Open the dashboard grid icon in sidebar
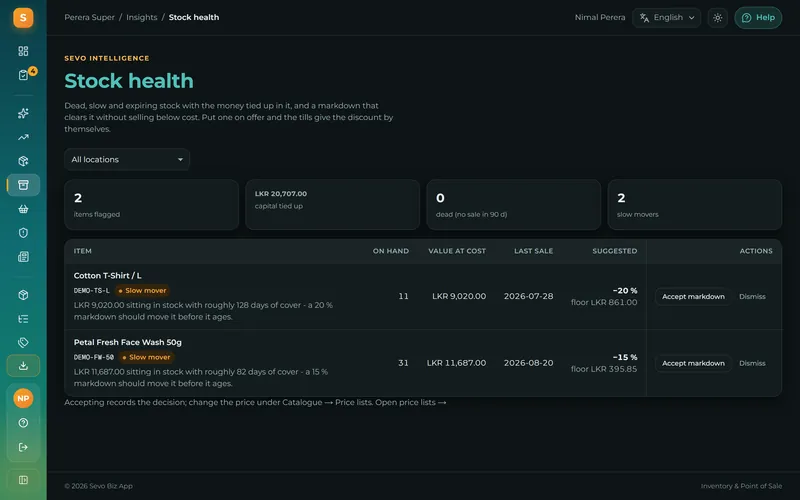This screenshot has width=800, height=500. click(x=23, y=51)
